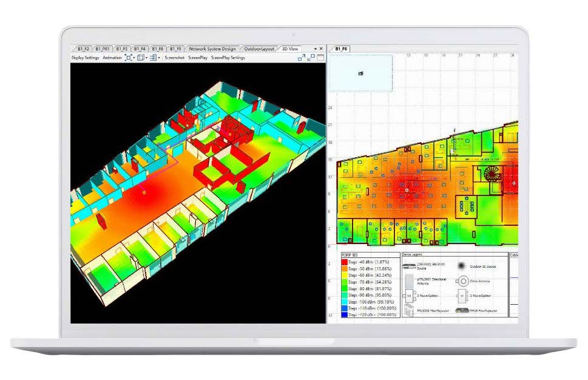Click the fit-to-view frame icon
This screenshot has width=588, height=380.
tap(128, 58)
